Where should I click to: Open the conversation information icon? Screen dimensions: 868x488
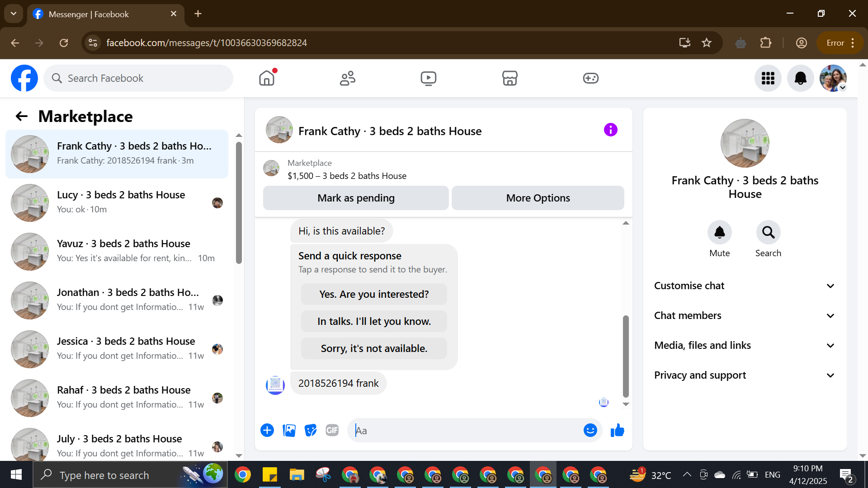610,130
